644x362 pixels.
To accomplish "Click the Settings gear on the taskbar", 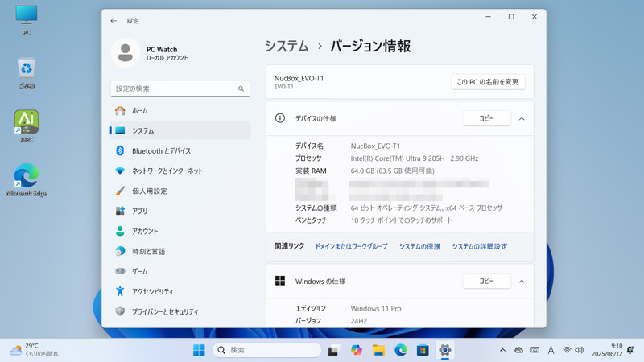I will coord(445,350).
